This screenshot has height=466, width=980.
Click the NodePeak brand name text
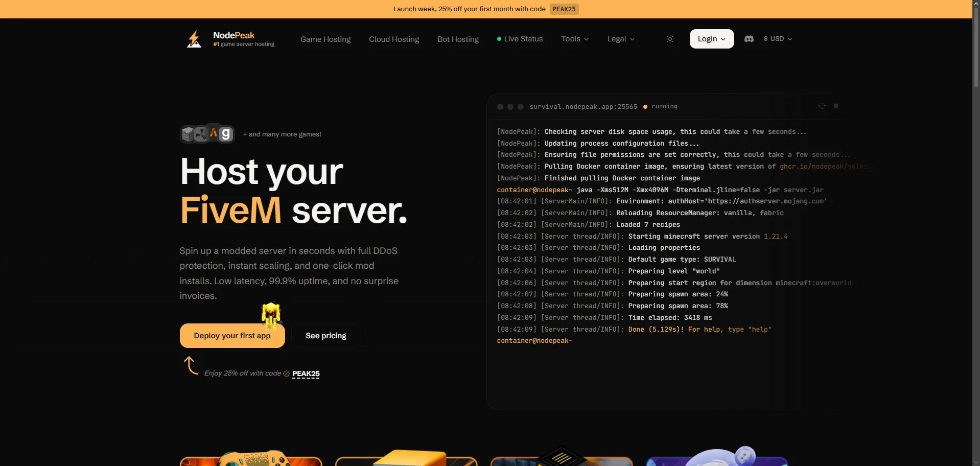click(234, 35)
